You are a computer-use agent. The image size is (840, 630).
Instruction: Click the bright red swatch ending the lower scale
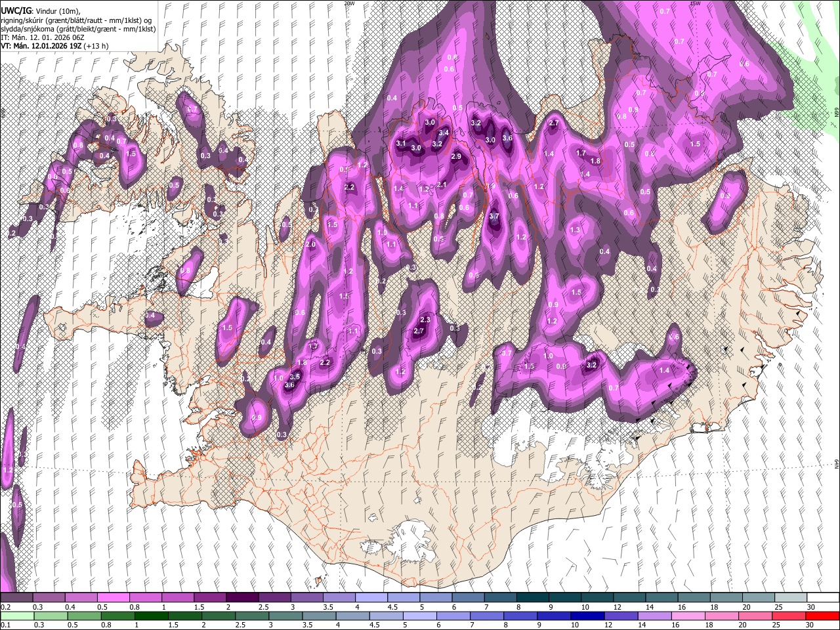822,616
